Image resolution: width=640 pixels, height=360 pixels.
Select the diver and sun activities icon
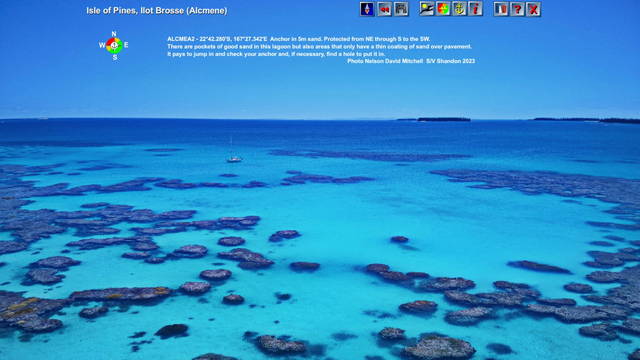[427, 9]
